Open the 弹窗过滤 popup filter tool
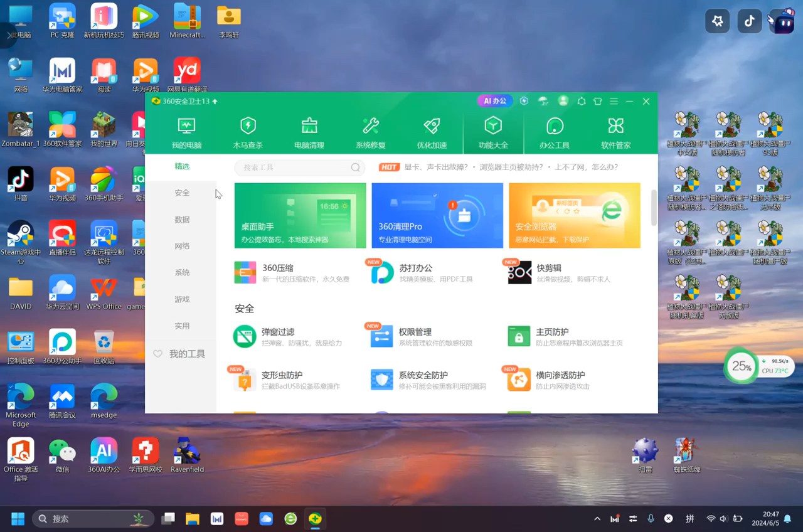Viewport: 803px width, 532px height. 288,337
